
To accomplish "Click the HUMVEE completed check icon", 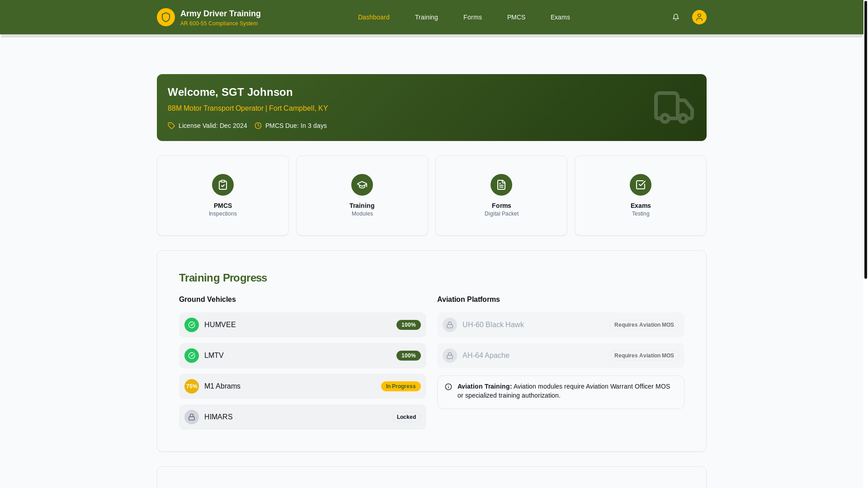I will [x=192, y=325].
